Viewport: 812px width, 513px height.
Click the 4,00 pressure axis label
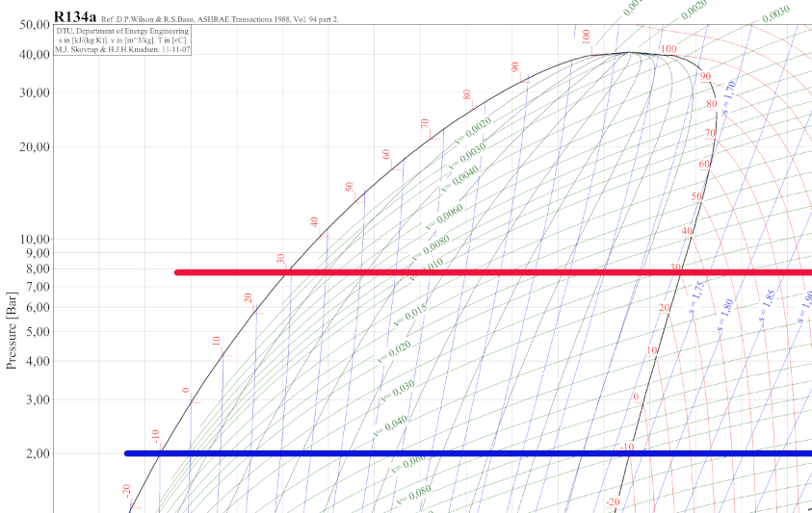(38, 361)
